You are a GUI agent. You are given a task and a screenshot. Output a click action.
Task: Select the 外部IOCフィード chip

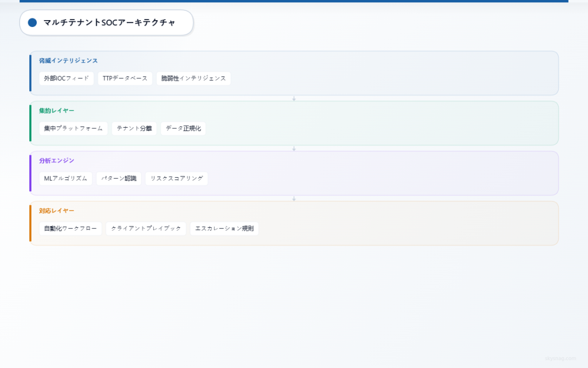[x=67, y=79]
